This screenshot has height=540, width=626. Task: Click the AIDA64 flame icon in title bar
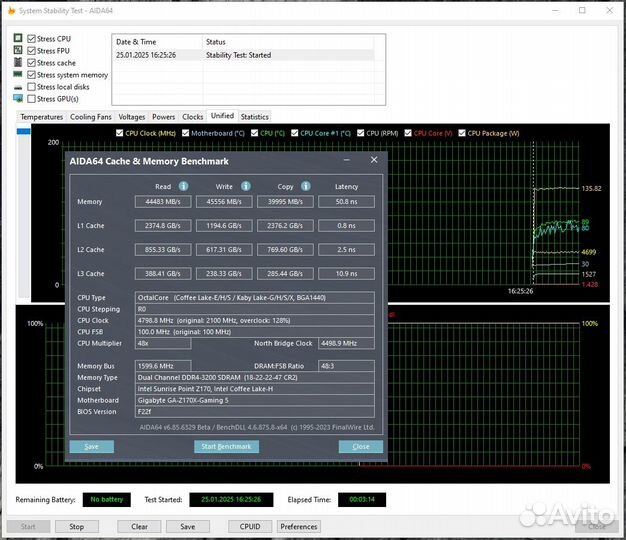click(12, 11)
